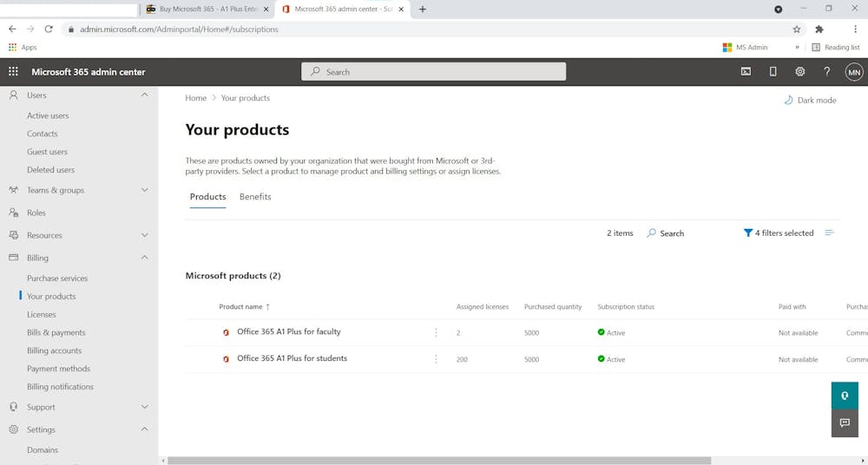Click the Cloud Shell terminal icon in header

746,72
